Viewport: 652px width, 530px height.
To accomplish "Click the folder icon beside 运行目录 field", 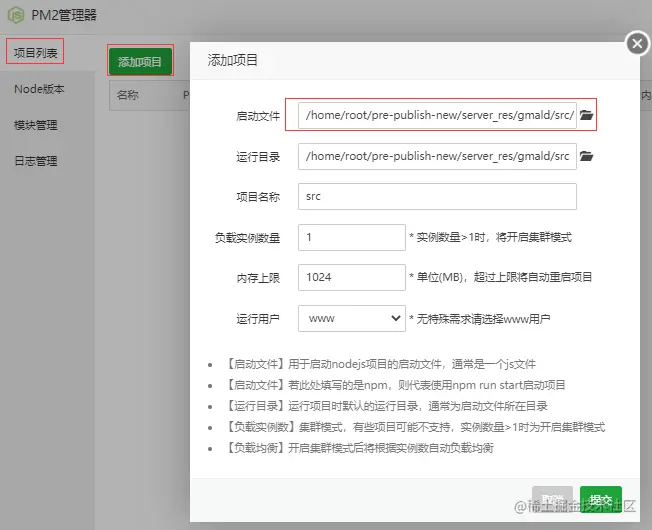I will click(x=586, y=156).
